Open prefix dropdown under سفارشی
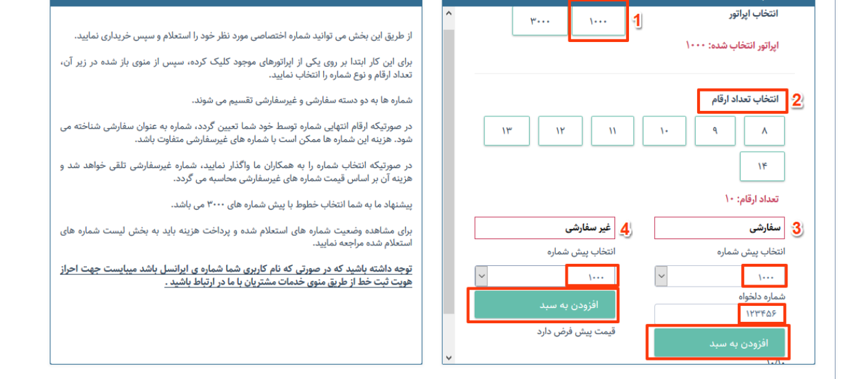868x379 pixels. [720, 277]
